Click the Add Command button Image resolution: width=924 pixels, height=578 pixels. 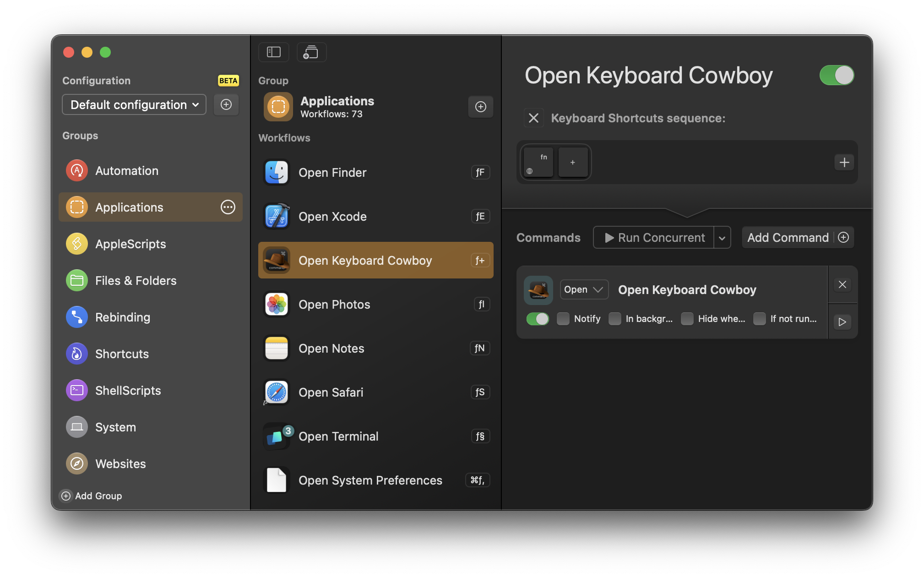[798, 238]
